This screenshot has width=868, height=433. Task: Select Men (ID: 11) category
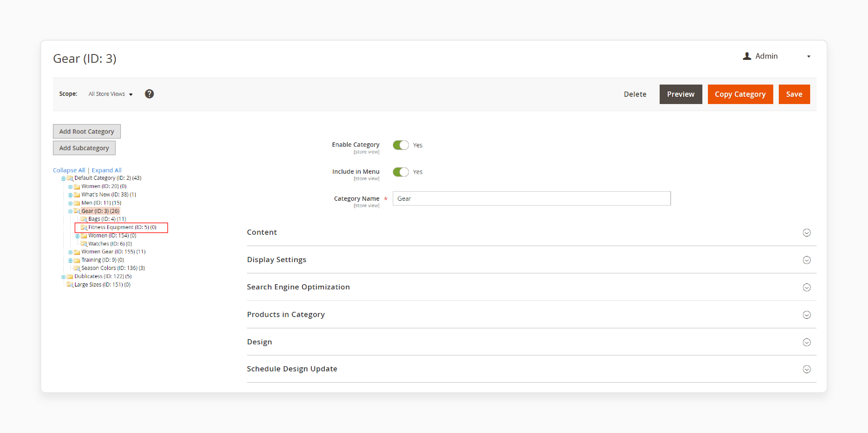pos(101,203)
